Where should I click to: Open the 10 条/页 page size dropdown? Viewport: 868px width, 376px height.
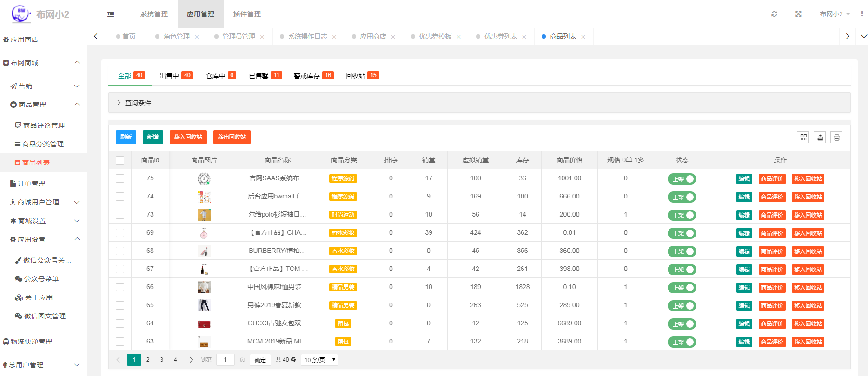tap(319, 360)
